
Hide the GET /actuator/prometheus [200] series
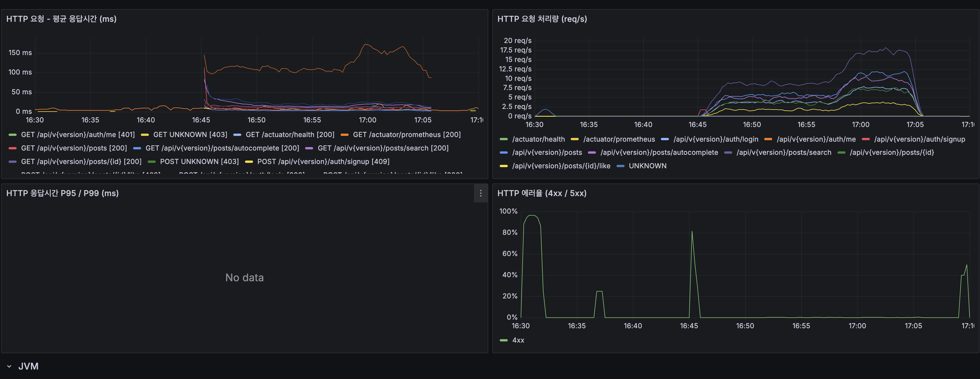(x=406, y=134)
